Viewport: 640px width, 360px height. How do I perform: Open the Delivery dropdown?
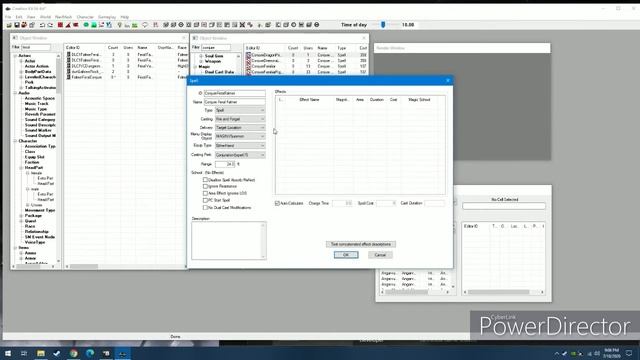(240, 128)
